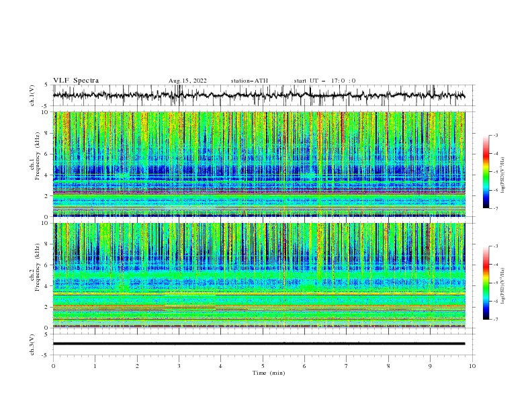This screenshot has height=411, width=532.
Task: Click the 'ch.3(V)' axis label
Action: (32, 345)
